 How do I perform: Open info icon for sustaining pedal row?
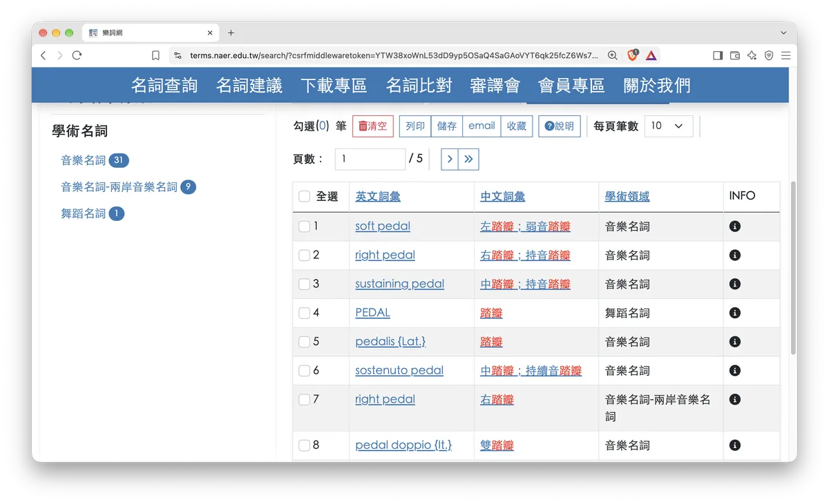[x=735, y=284]
